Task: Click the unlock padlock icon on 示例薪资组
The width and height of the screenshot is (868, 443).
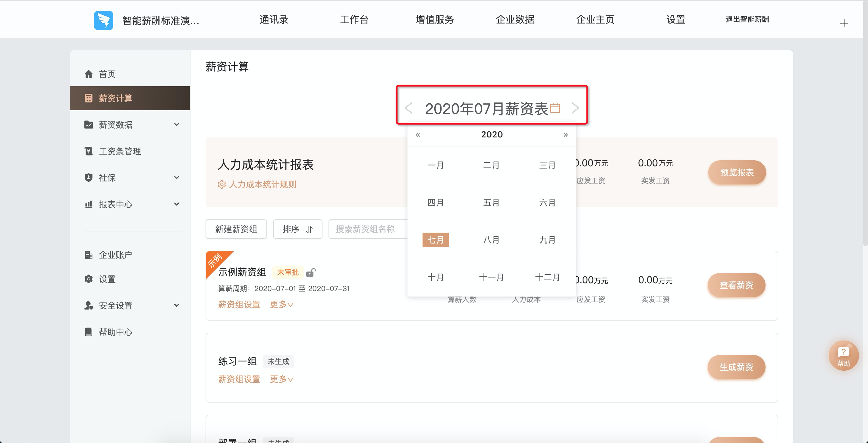Action: coord(311,272)
